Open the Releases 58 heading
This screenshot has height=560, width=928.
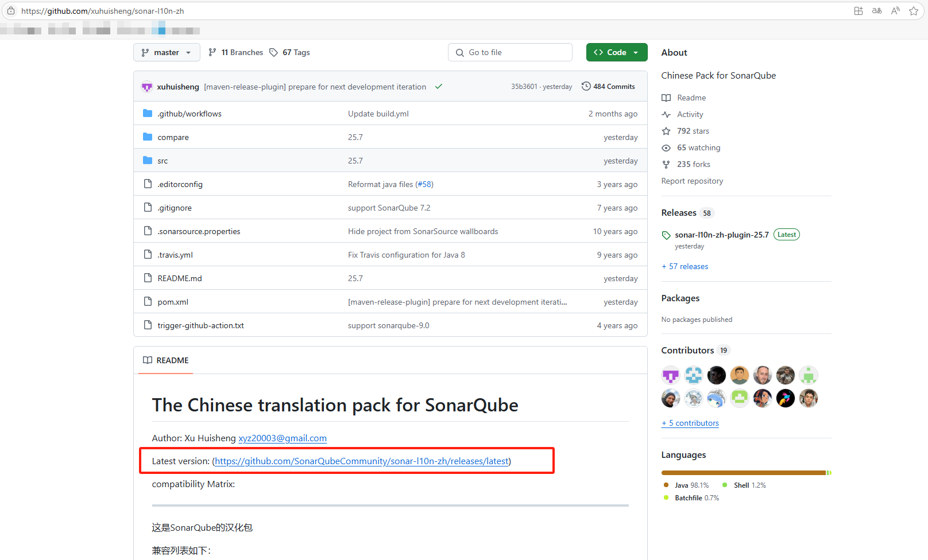tap(687, 212)
